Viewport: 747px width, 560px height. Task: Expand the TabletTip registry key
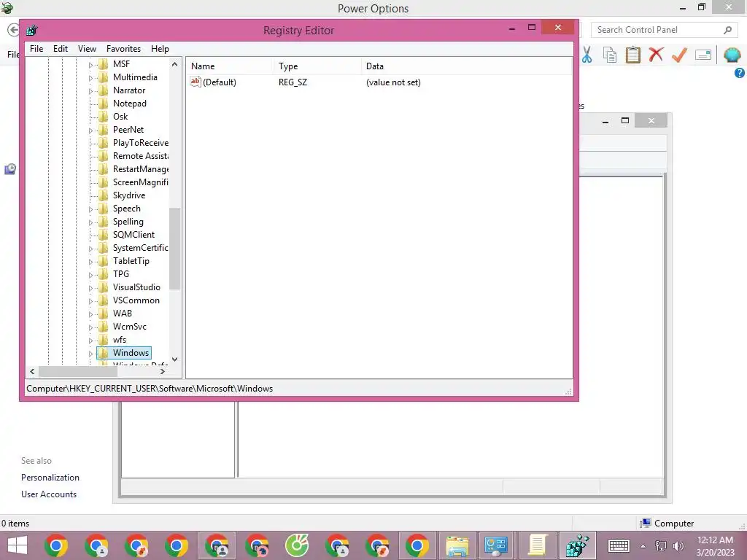pos(90,262)
